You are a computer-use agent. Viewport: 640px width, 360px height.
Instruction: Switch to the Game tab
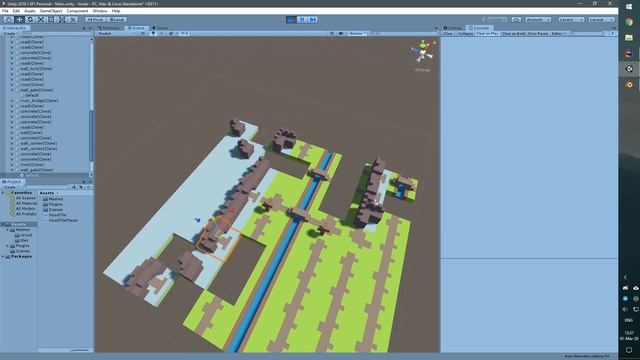click(x=160, y=28)
